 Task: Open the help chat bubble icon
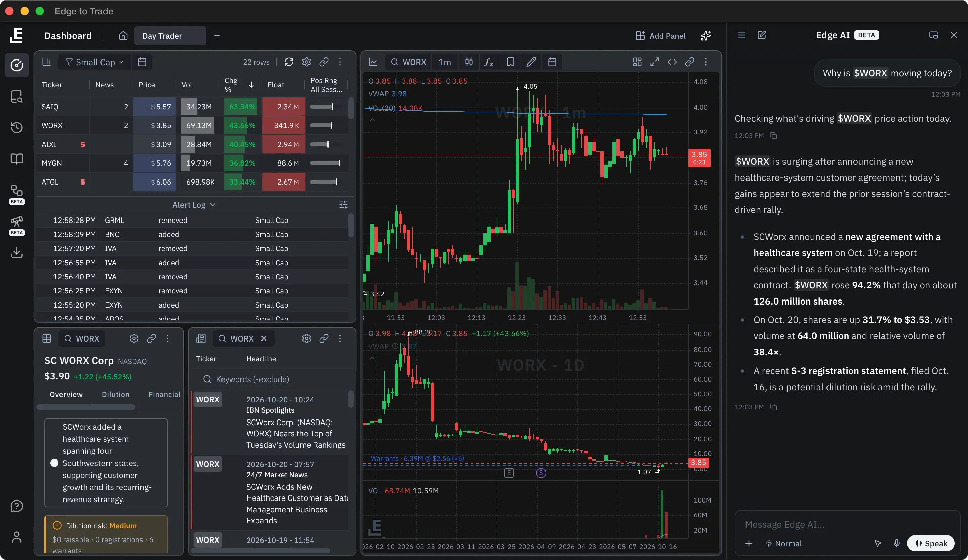point(16,506)
